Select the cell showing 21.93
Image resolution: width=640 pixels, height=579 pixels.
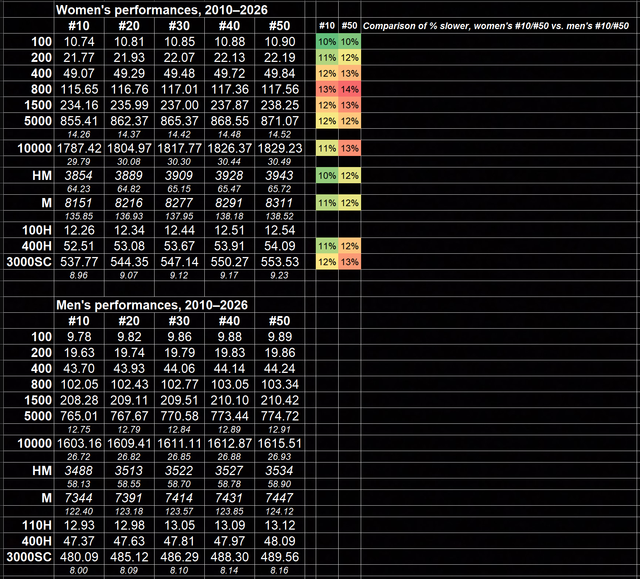coord(129,58)
